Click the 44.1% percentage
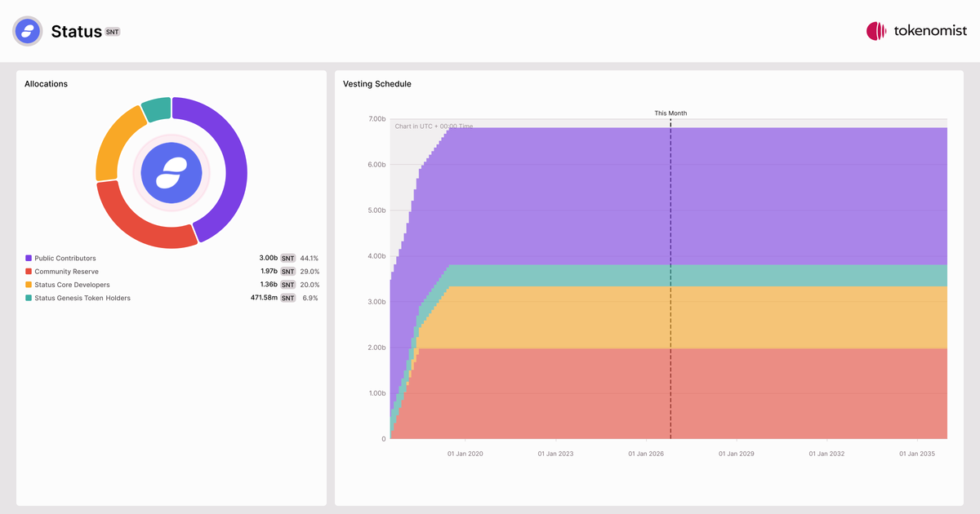980x514 pixels. (310, 258)
